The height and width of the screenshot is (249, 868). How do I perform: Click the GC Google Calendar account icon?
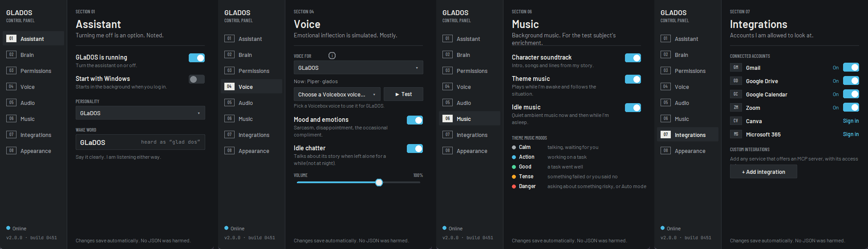click(x=736, y=94)
